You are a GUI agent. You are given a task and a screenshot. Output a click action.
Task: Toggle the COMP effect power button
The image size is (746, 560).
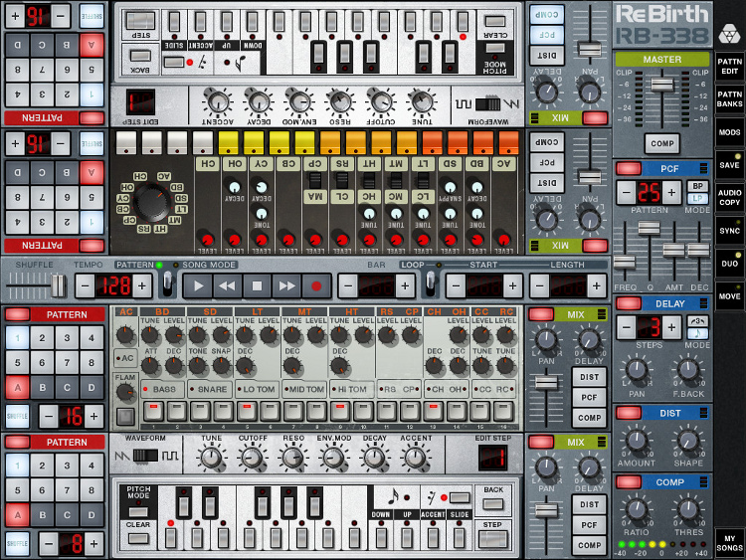[x=628, y=482]
